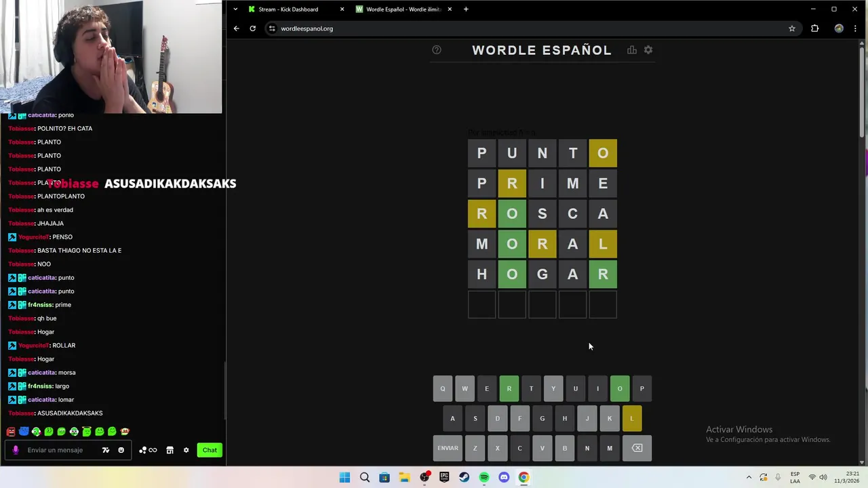Open Discord from taskbar
The image size is (868, 488).
click(x=504, y=477)
